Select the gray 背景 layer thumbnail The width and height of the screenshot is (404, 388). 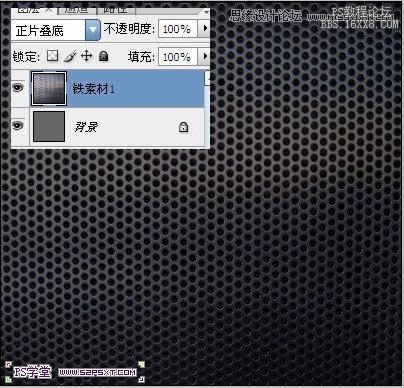49,126
